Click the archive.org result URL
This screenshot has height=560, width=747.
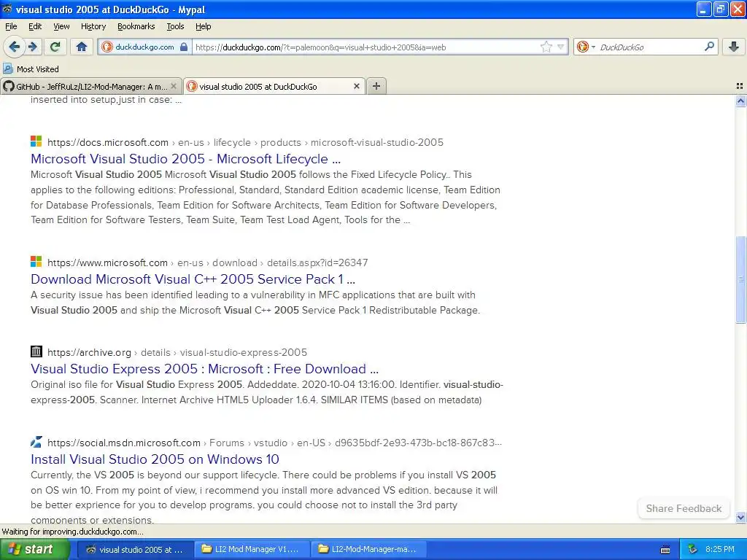pos(177,352)
